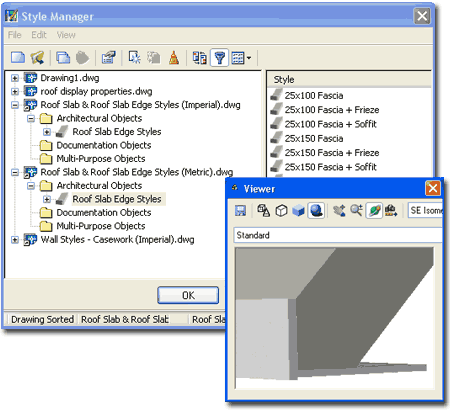450x411 pixels.
Task: Open the File menu
Action: pyautogui.click(x=15, y=35)
